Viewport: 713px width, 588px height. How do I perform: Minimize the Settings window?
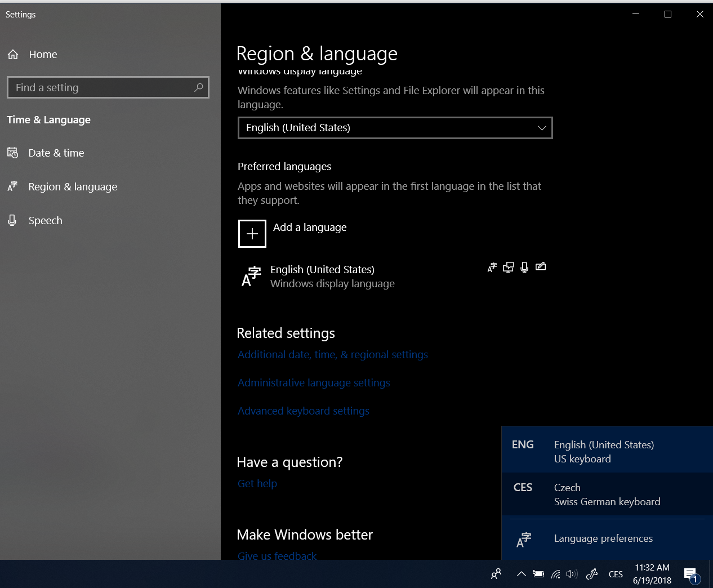click(x=636, y=14)
